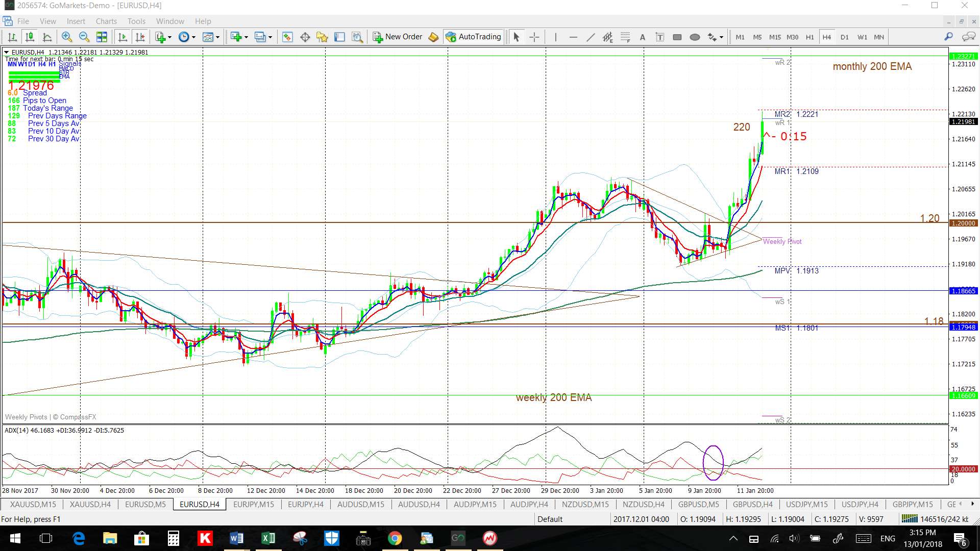This screenshot has height=551, width=980.
Task: Draw an ellipse shape
Action: click(695, 37)
